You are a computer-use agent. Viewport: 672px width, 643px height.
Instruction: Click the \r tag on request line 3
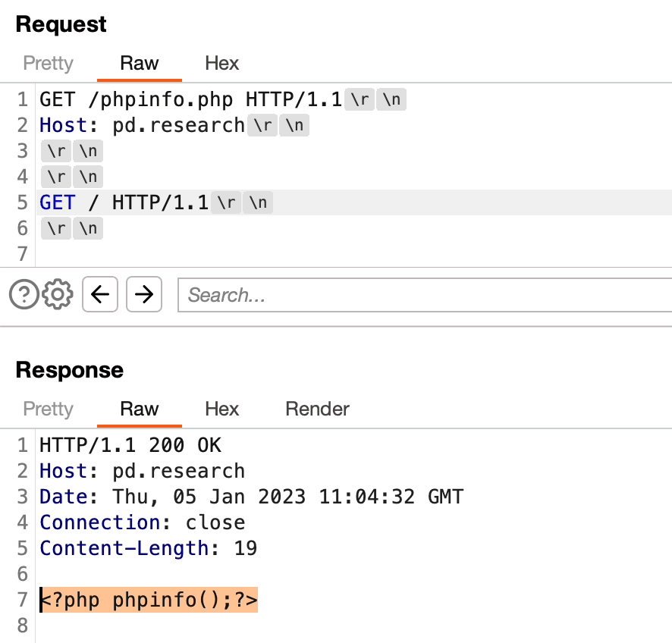click(x=55, y=150)
